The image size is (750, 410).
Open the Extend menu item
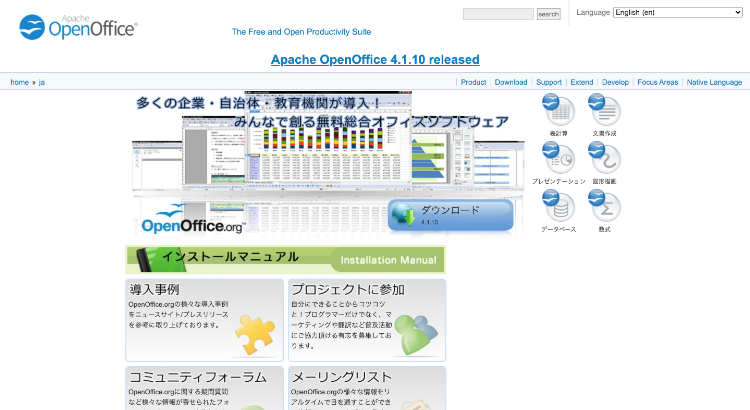click(x=582, y=82)
